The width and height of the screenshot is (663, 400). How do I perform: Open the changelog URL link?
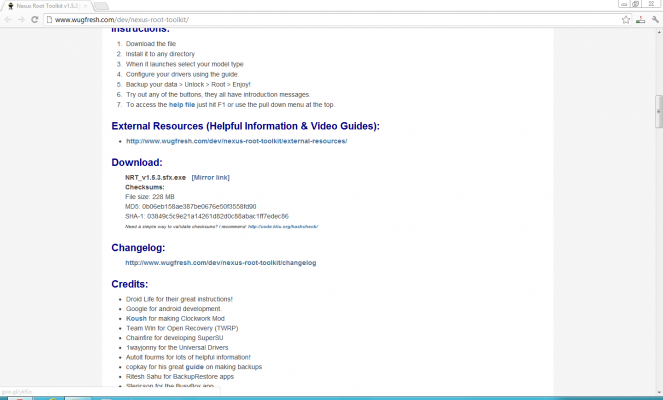coord(221,263)
